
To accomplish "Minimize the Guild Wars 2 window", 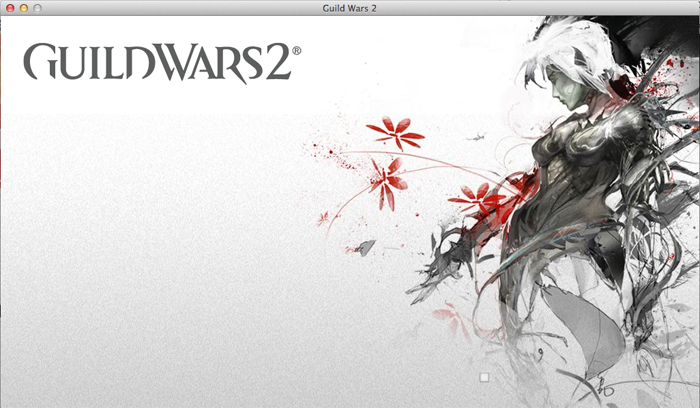I will click(24, 8).
